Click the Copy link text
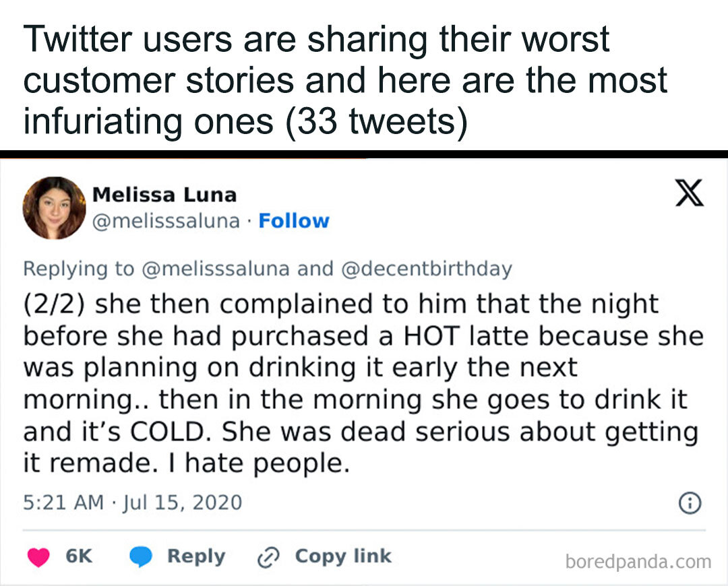 (x=343, y=556)
